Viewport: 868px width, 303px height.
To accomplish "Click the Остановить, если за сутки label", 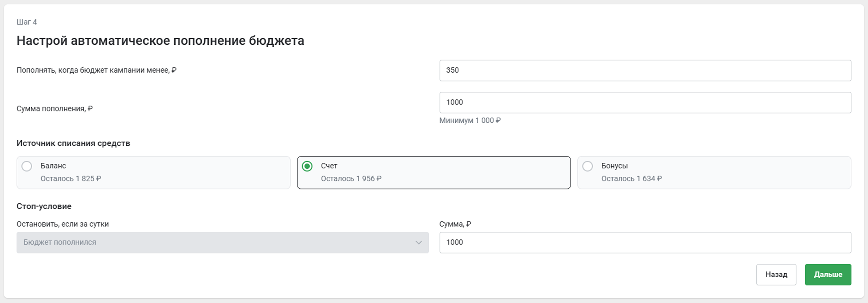I will tap(63, 224).
